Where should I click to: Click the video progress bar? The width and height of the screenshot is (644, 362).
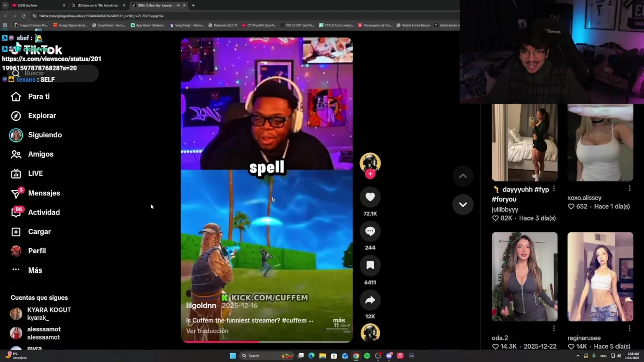coord(267,342)
